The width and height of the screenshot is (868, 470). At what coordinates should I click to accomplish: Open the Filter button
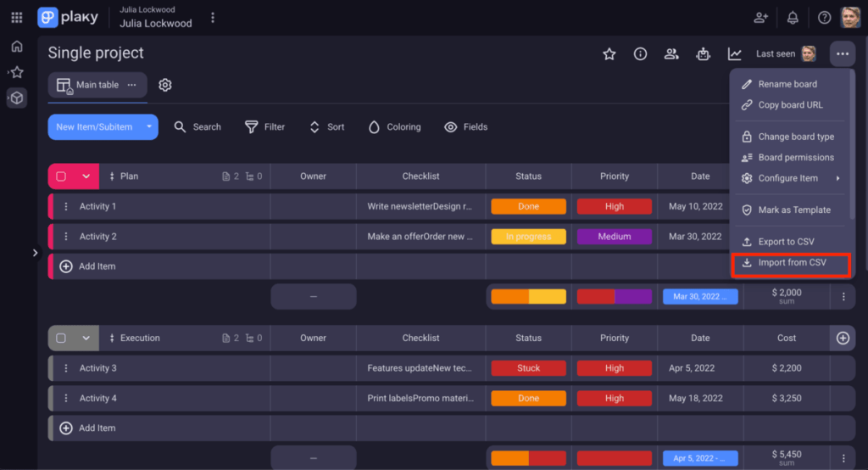coord(264,127)
